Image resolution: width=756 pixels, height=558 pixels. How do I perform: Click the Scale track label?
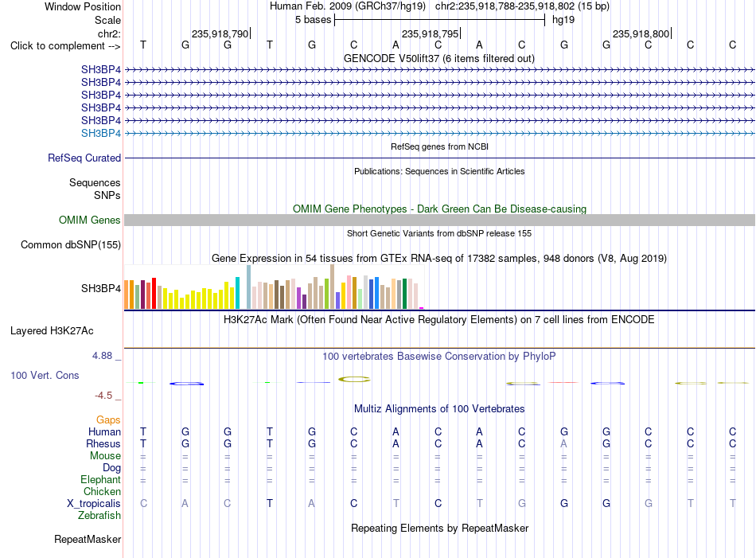click(x=107, y=20)
